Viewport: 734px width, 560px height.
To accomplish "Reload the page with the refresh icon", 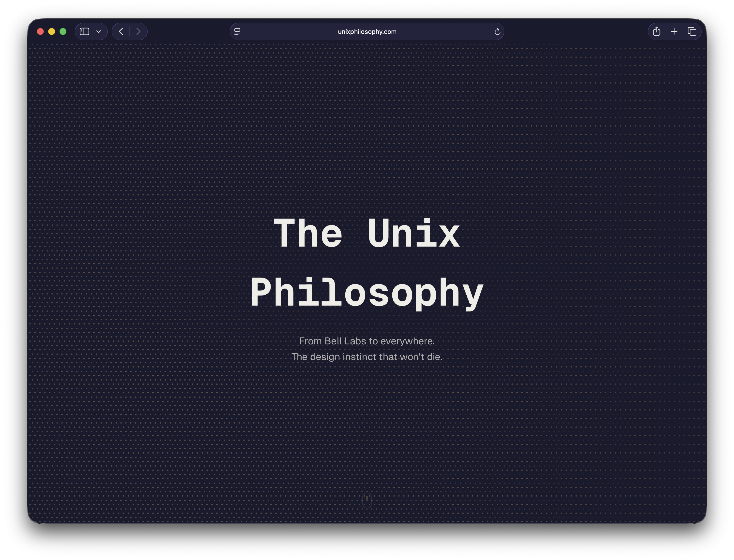I will pyautogui.click(x=497, y=32).
